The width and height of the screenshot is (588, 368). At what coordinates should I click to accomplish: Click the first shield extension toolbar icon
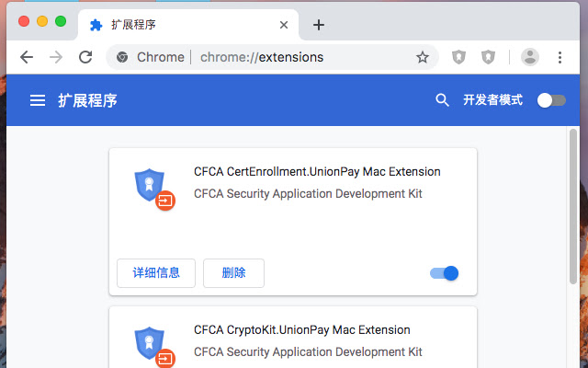click(x=459, y=57)
